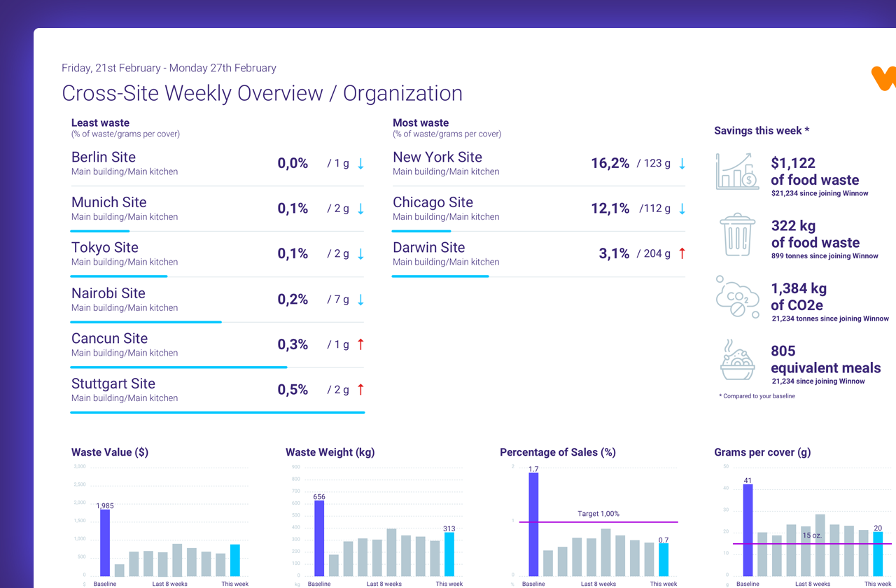Image resolution: width=896 pixels, height=588 pixels.
Task: Click the Cancun Site progress bar
Action: 178,367
